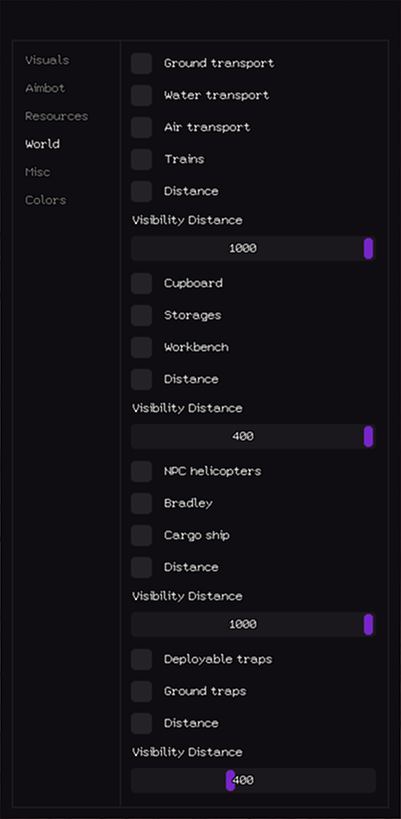Screen dimensions: 401x819
Task: Select the World tab
Action: [x=42, y=144]
